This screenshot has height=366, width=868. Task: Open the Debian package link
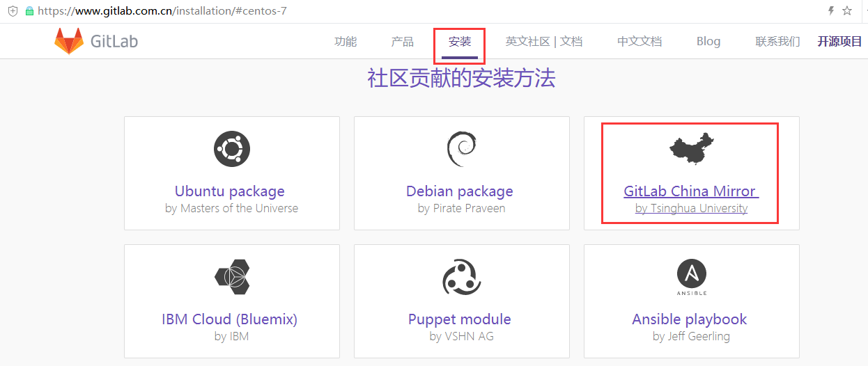click(x=460, y=191)
